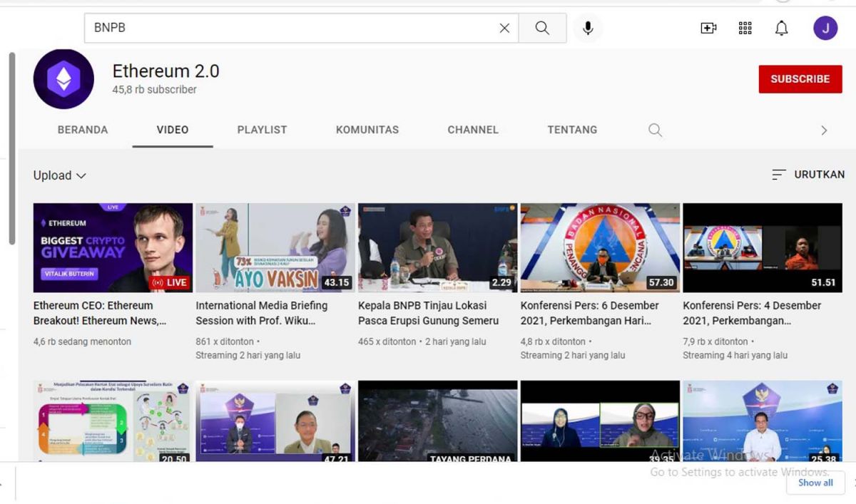Viewport: 856px width, 504px height.
Task: Click the YouTube notifications bell
Action: point(781,28)
